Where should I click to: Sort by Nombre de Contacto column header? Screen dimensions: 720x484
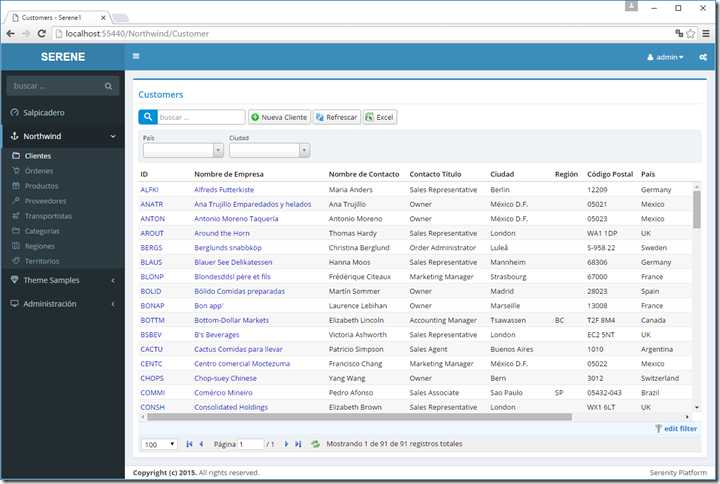point(364,174)
